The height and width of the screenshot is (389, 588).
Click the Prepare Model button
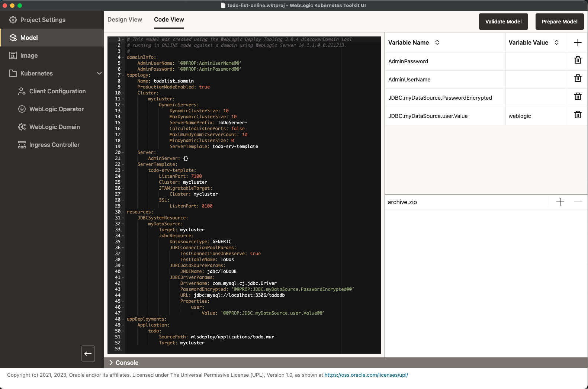click(559, 22)
